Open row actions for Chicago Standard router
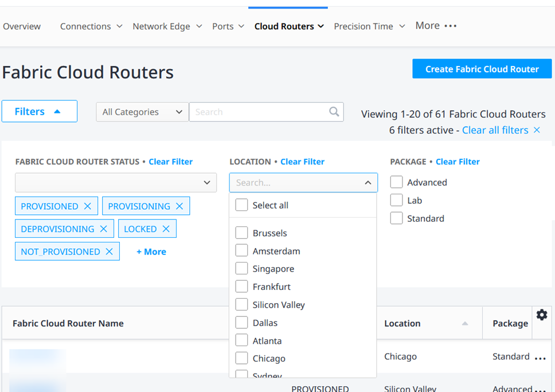The image size is (555, 392). coord(540,358)
